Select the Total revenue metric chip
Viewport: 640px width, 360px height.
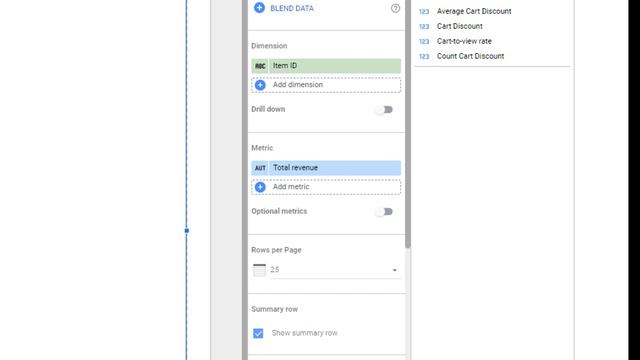click(326, 168)
